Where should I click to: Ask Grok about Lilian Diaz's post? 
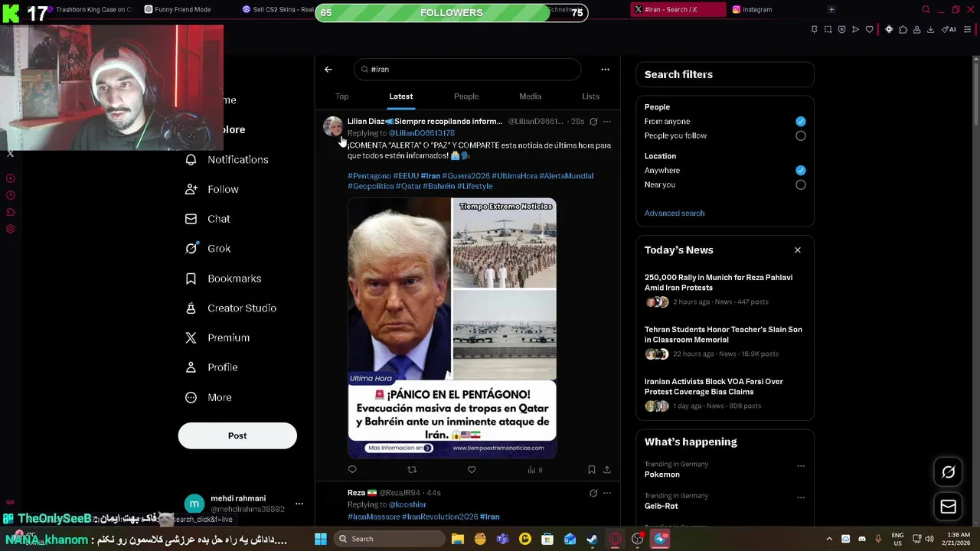pyautogui.click(x=593, y=121)
